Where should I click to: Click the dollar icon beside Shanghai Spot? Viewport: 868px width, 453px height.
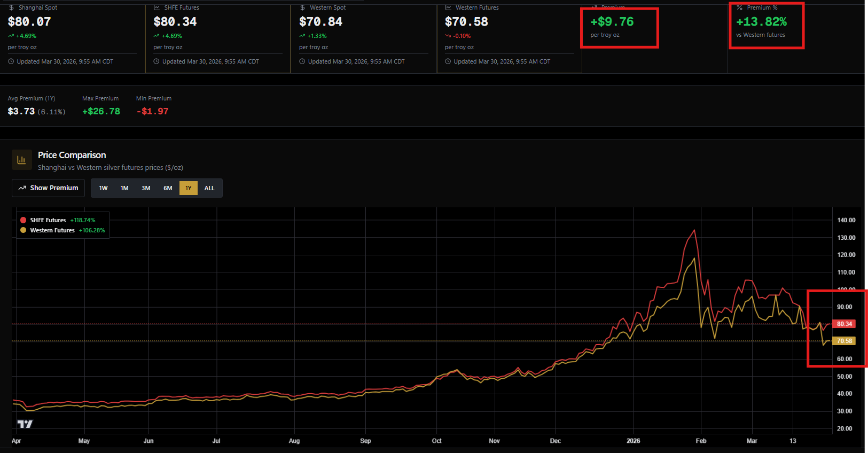point(11,7)
